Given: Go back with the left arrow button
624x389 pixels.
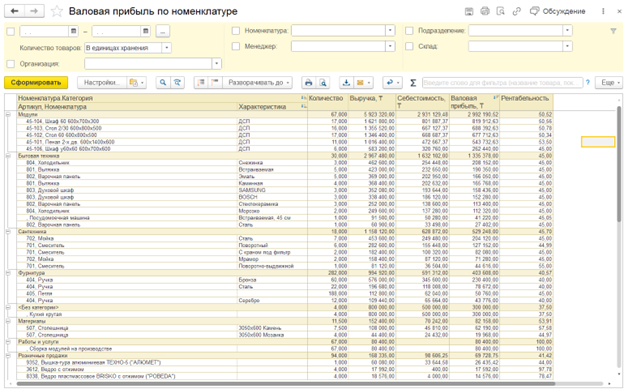Looking at the screenshot, I should 14,11.
